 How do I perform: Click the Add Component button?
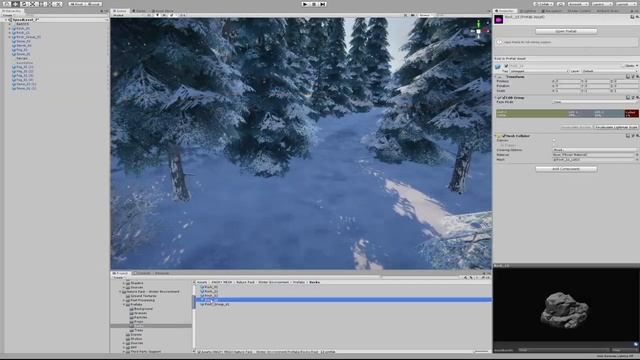click(566, 169)
